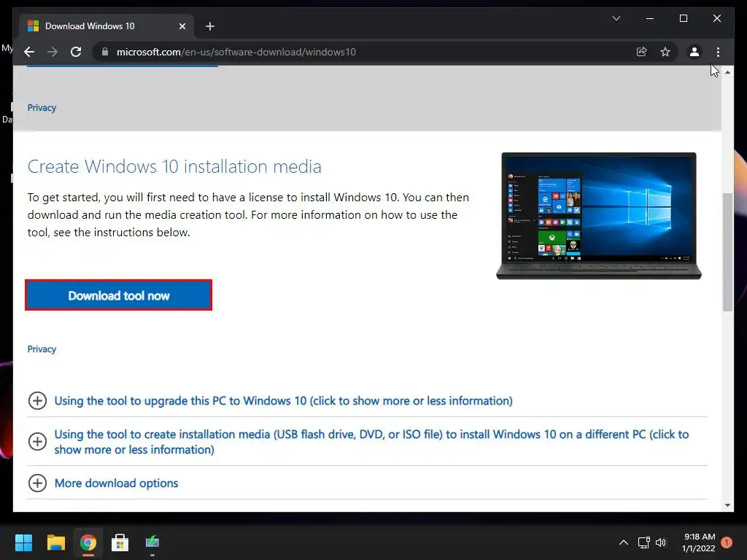This screenshot has width=747, height=560.
Task: Open 'Using the tool to create installation media' link
Action: 371,442
